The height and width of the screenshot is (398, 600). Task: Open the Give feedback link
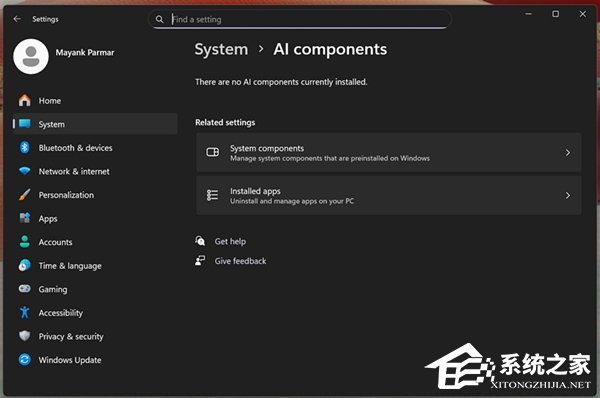click(240, 261)
